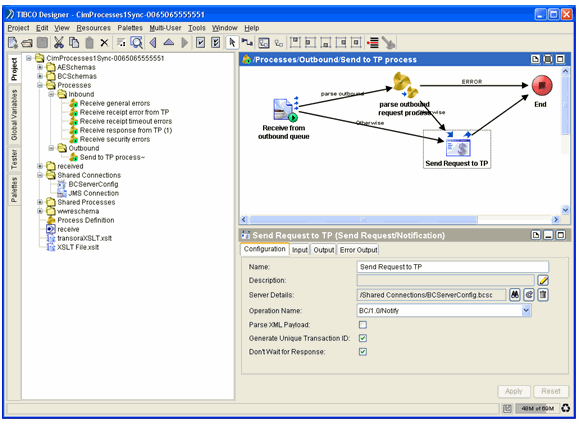
Task: Open the Tester side tab
Action: click(14, 159)
